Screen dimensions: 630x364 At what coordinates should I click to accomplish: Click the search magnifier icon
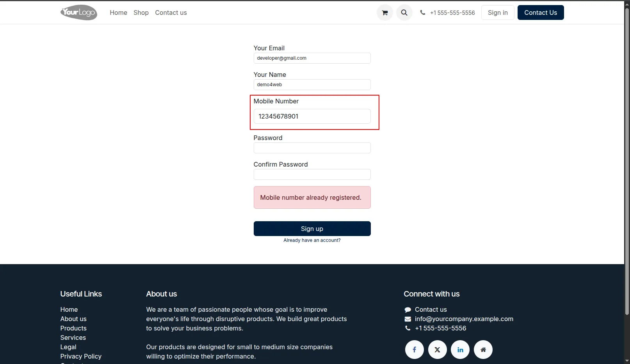[x=404, y=12]
